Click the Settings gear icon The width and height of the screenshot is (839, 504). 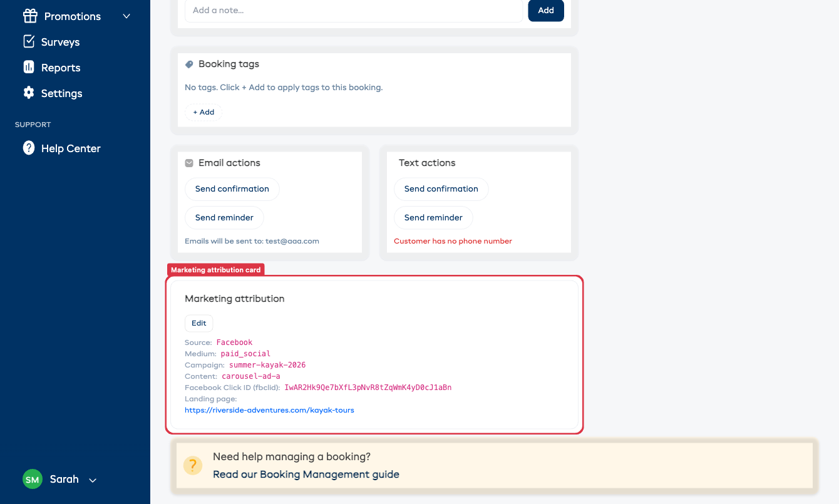(x=29, y=93)
